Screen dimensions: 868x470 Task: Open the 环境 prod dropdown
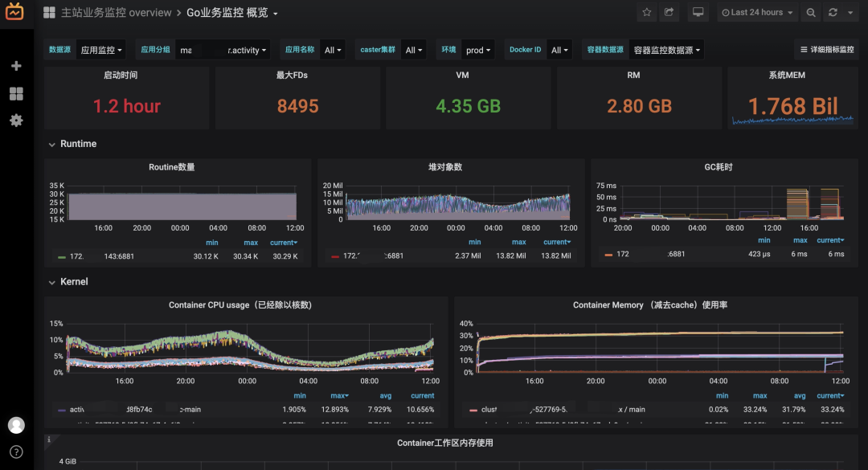tap(478, 50)
